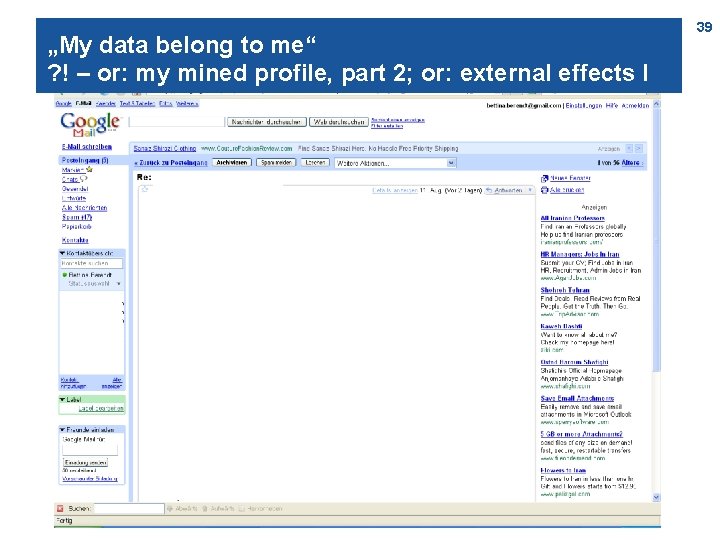The height and width of the screenshot is (540, 720).
Task: Open Alle Nachrichten folder
Action: click(x=84, y=208)
